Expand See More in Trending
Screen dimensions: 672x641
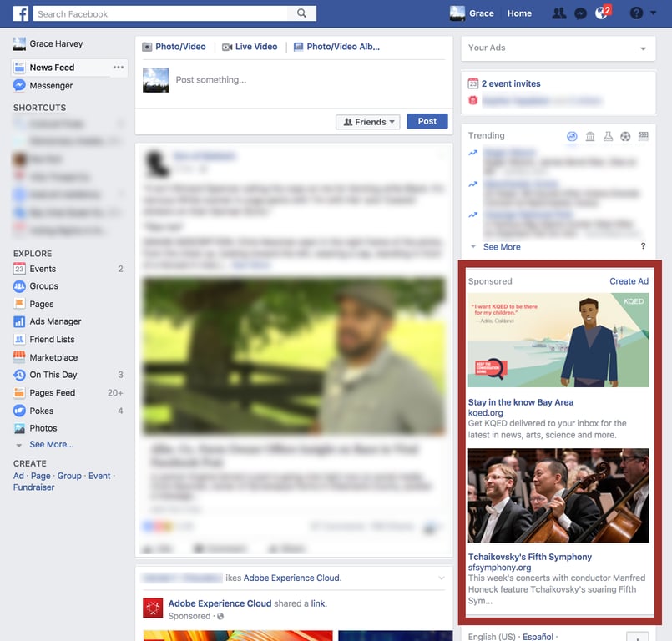click(x=502, y=247)
